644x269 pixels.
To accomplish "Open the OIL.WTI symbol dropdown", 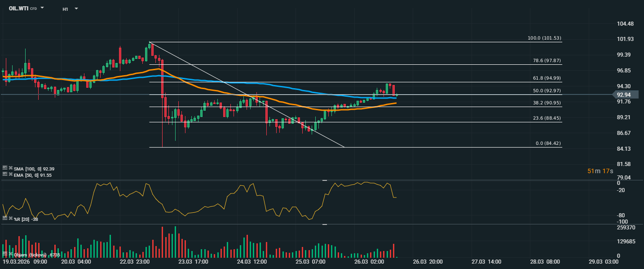I will [42, 8].
